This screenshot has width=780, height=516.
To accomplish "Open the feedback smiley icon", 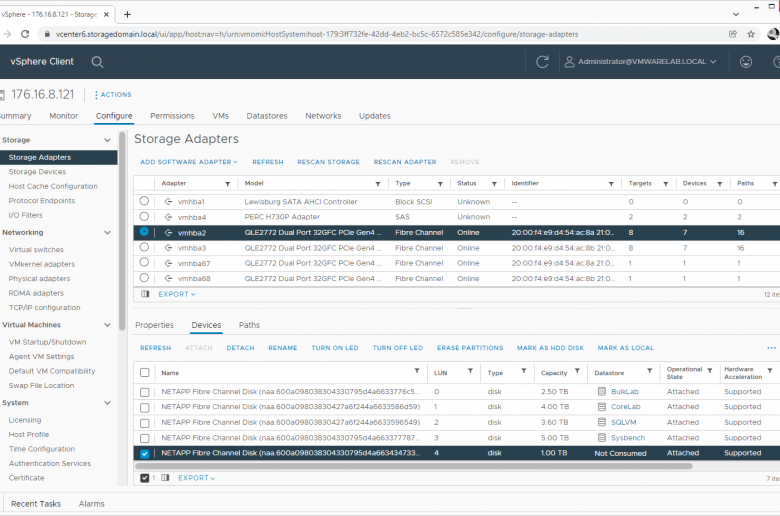I will (x=746, y=62).
